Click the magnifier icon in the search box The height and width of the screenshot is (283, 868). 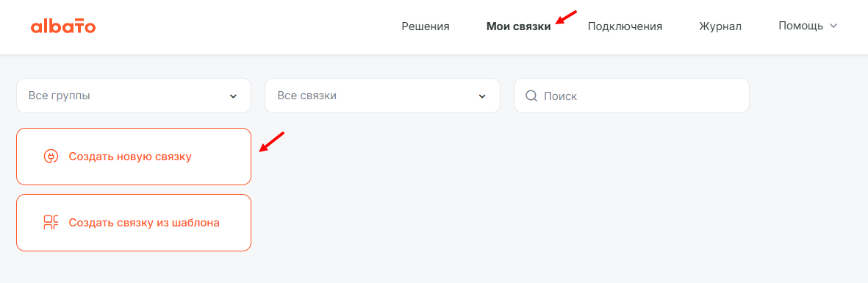click(531, 96)
